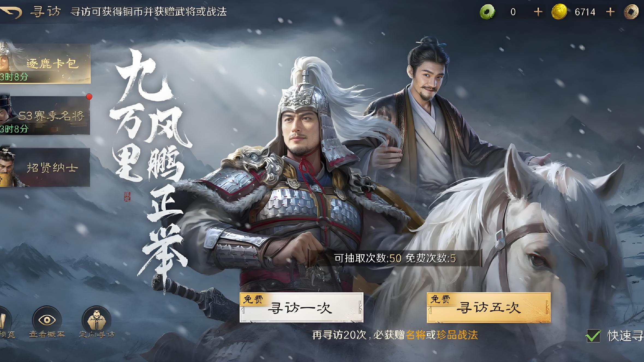Toggle the 快速寻访 checkbox
This screenshot has width=644, height=362.
593,336
